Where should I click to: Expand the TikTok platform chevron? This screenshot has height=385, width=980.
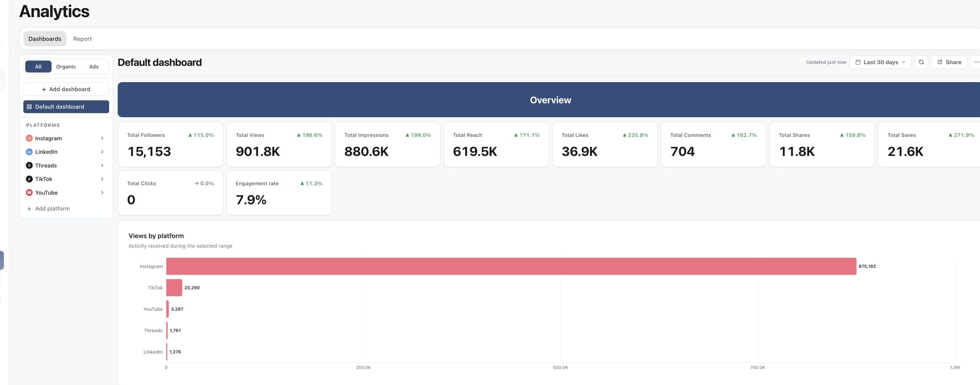(102, 179)
